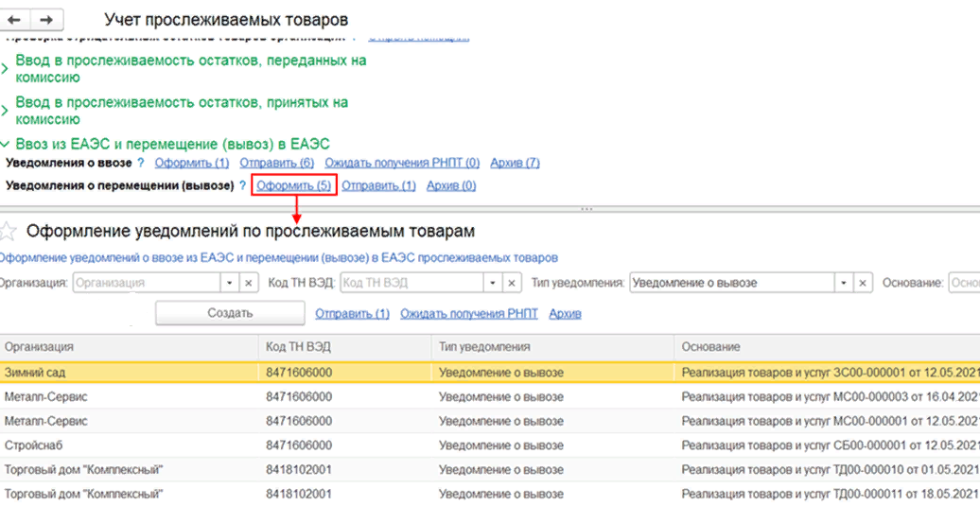
Task: Open help for Уведомления о ввозе
Action: pos(141,164)
